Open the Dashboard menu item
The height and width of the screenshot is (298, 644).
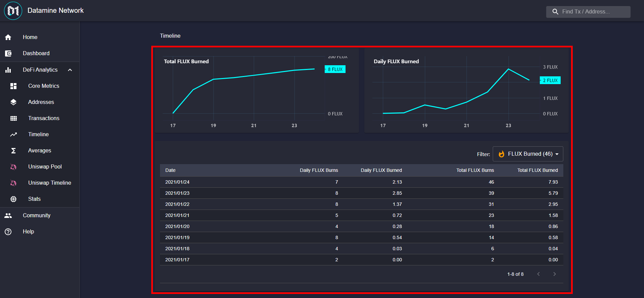[40, 53]
